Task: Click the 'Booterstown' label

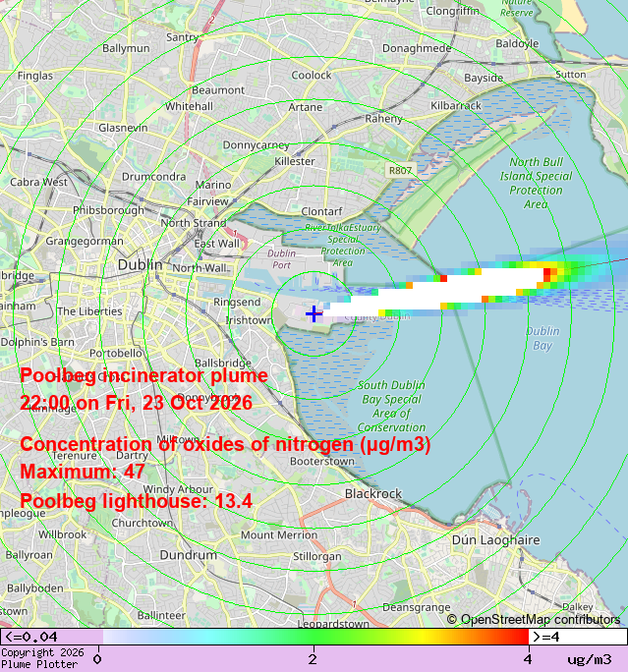Action: point(322,461)
